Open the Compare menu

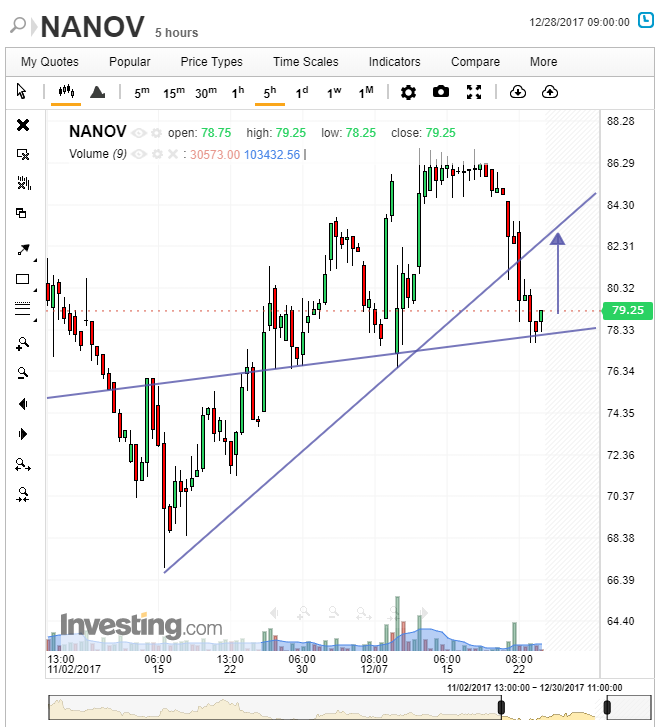tap(475, 62)
